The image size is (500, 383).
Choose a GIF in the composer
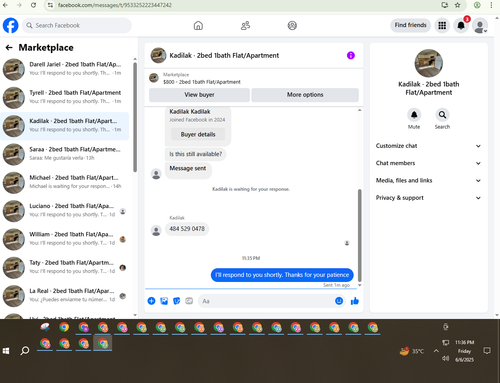click(189, 301)
